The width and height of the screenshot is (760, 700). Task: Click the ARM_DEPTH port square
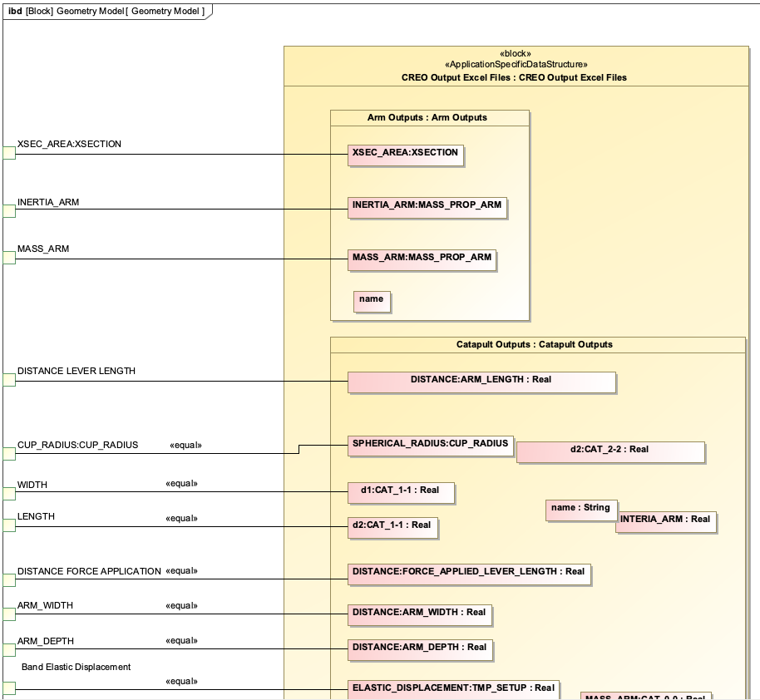(9, 650)
